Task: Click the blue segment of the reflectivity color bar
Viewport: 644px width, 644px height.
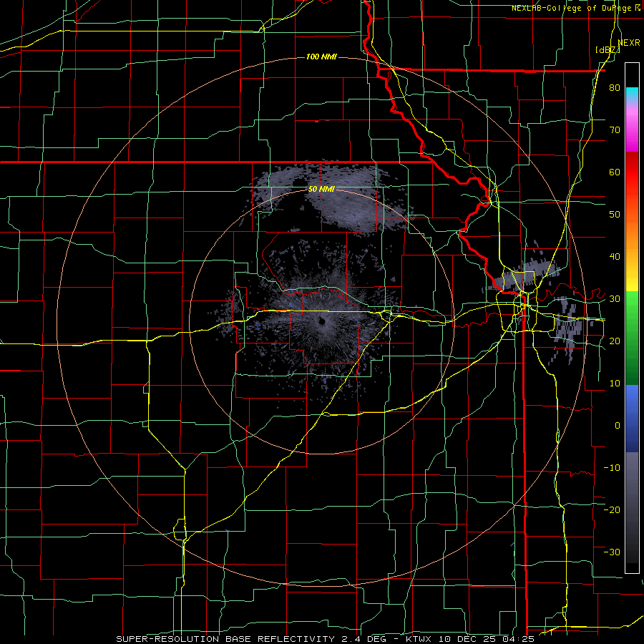Action: pyautogui.click(x=632, y=419)
